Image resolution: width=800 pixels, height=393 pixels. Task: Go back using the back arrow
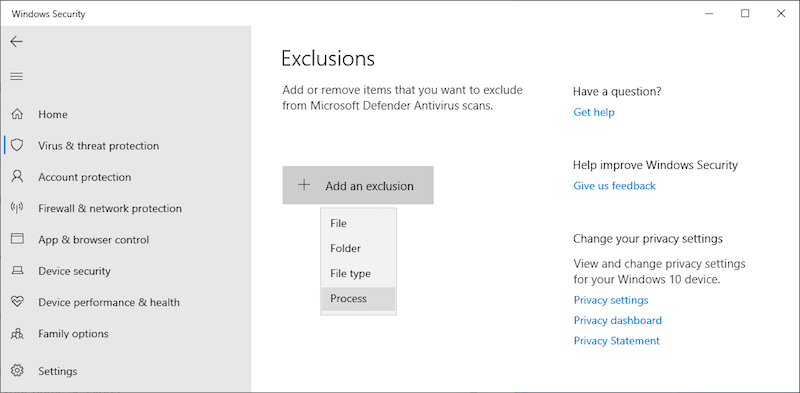coord(17,42)
